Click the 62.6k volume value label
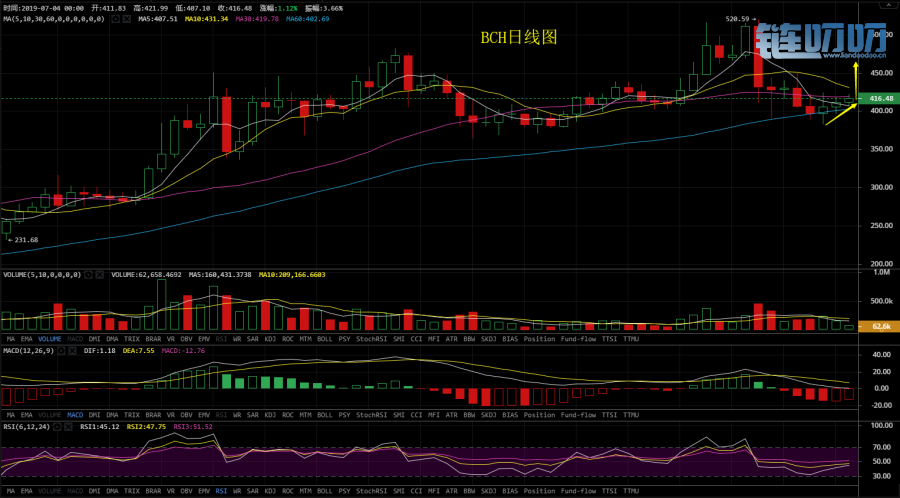 [881, 326]
